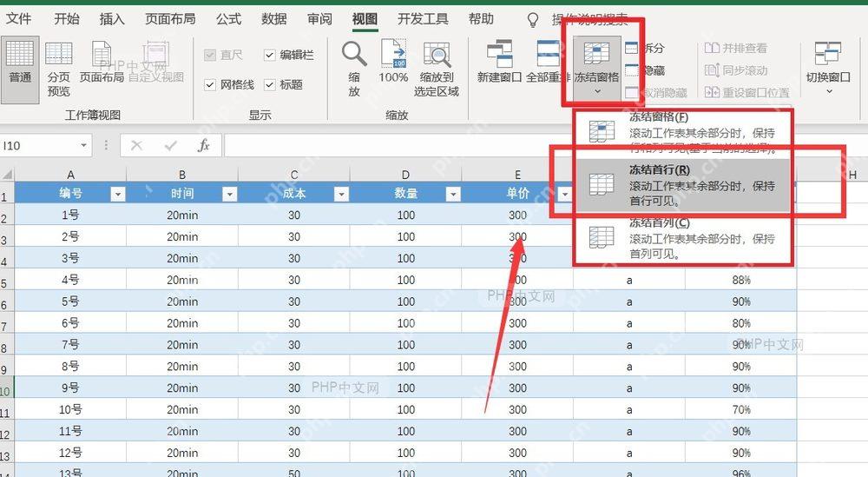
Task: Select column A header
Action: (x=70, y=175)
